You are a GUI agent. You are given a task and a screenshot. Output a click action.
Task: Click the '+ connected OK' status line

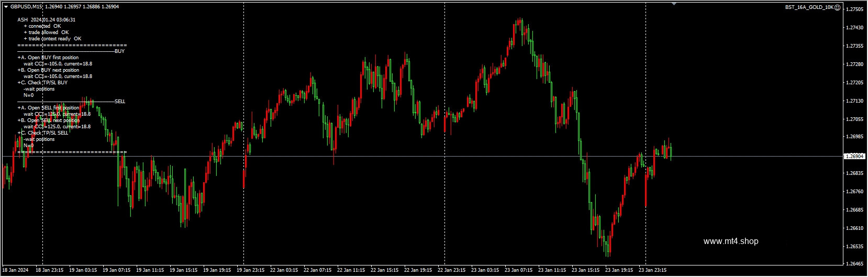coord(42,26)
